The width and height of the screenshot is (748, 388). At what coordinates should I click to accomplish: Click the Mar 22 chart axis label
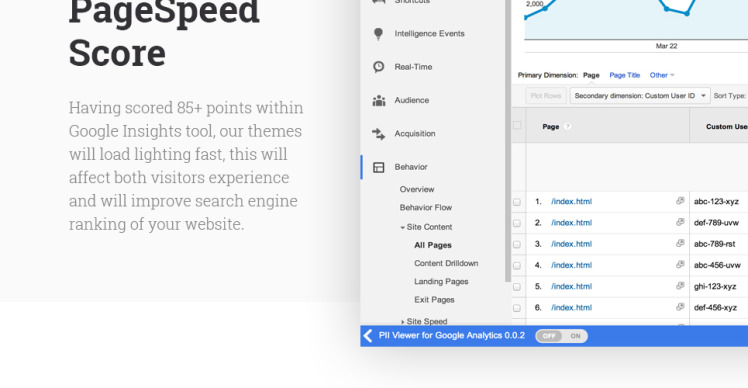[666, 46]
